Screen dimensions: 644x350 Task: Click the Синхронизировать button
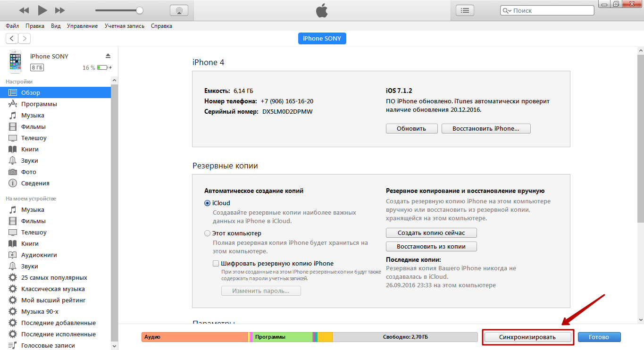(x=527, y=337)
